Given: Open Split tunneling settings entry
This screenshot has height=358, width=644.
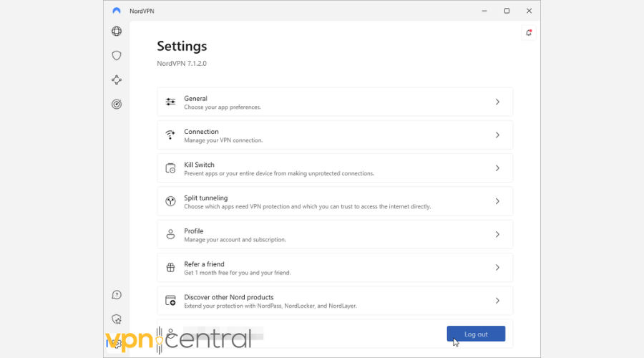Looking at the screenshot, I should pos(335,201).
